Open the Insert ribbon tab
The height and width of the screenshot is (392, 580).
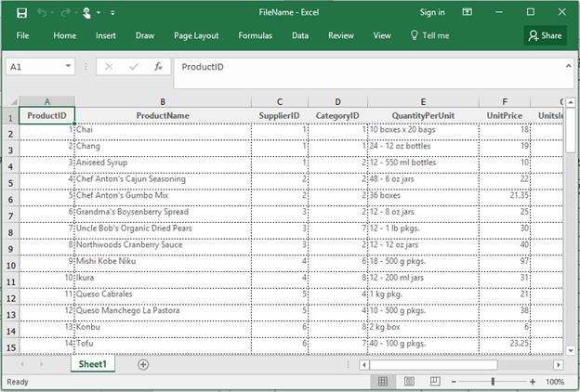pyautogui.click(x=106, y=35)
